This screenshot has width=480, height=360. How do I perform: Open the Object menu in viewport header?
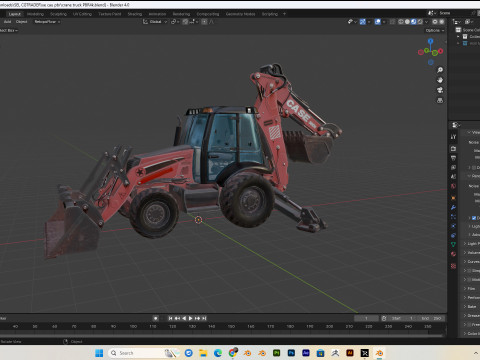(x=22, y=22)
